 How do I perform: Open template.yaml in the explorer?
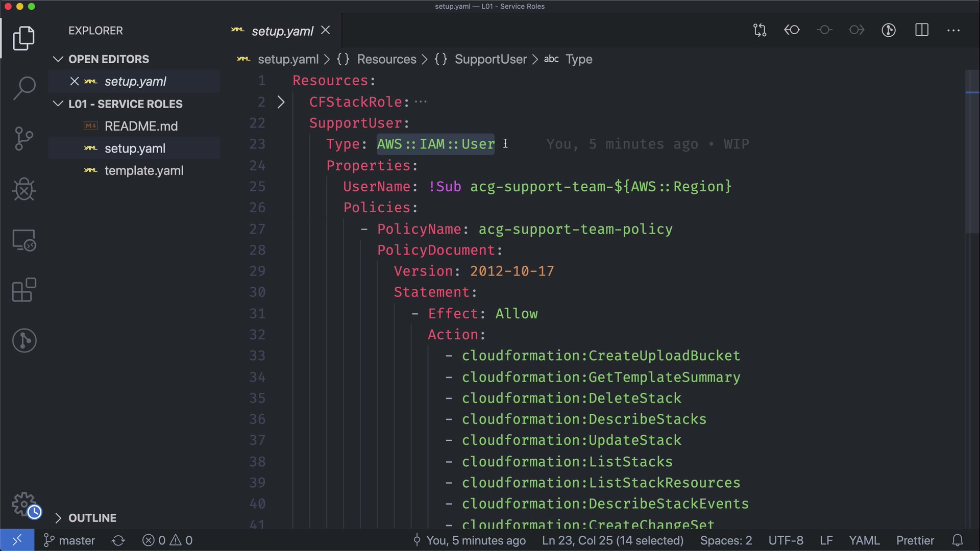(143, 171)
